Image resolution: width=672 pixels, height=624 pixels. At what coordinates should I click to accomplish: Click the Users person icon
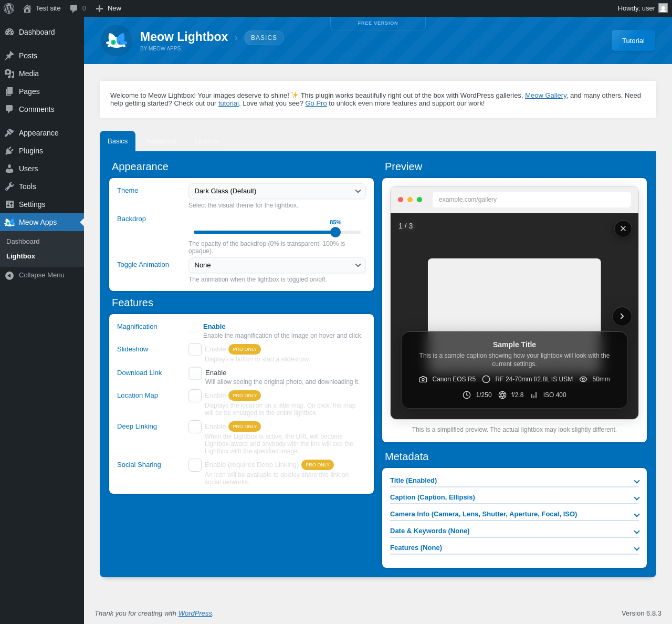pos(9,169)
